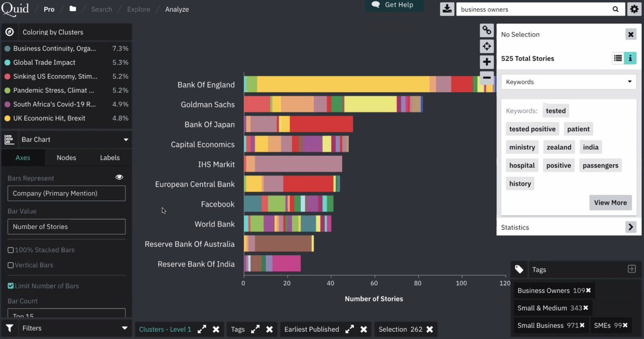Zoom in with plus icon

[487, 62]
